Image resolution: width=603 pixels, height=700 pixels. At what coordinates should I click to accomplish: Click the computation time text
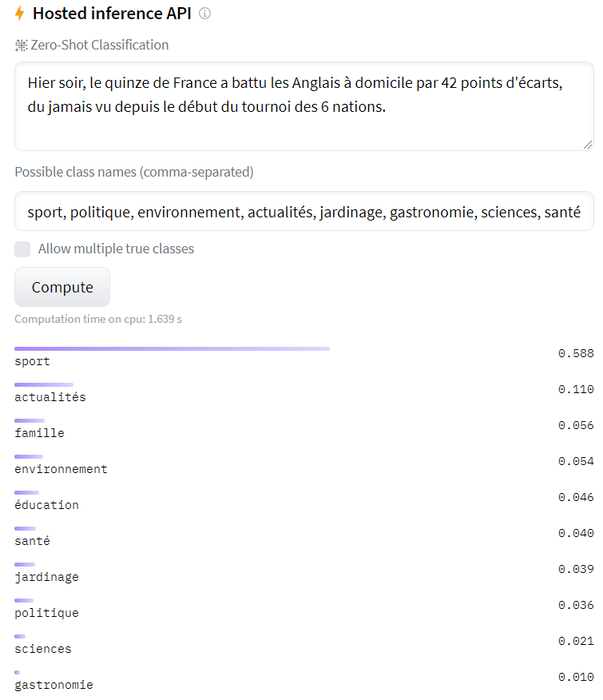pos(97,319)
